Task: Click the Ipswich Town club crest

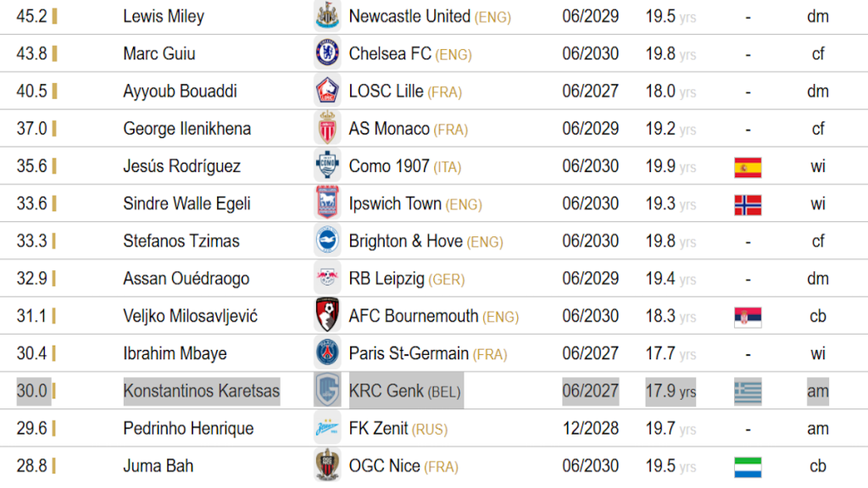Action: (x=327, y=203)
